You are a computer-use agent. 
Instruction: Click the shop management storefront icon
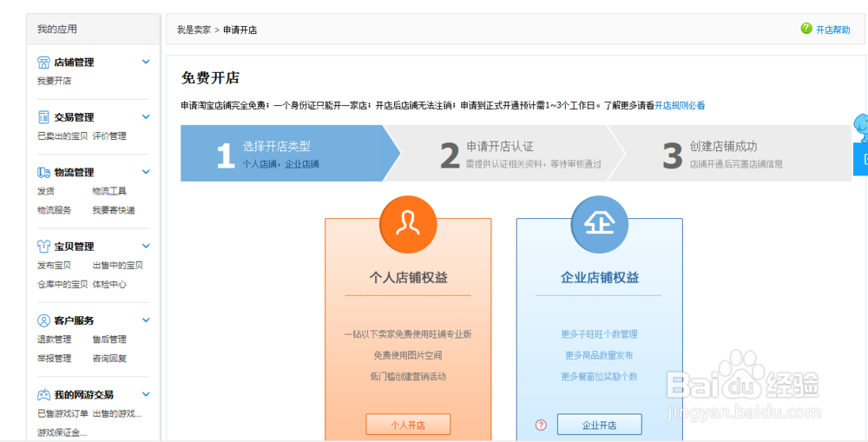pos(43,62)
